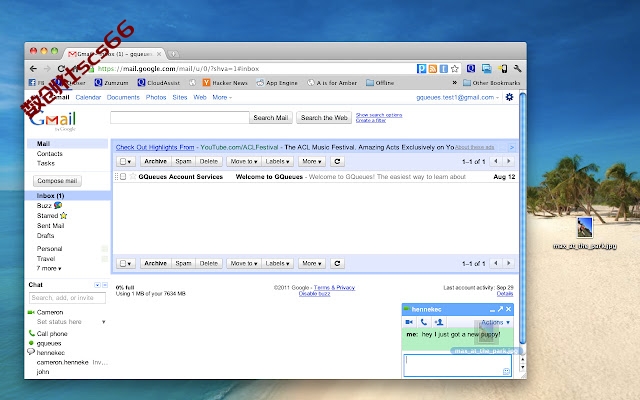Viewport: 640px width, 400px height.
Task: Click the Gmail settings gear icon
Action: tap(509, 97)
